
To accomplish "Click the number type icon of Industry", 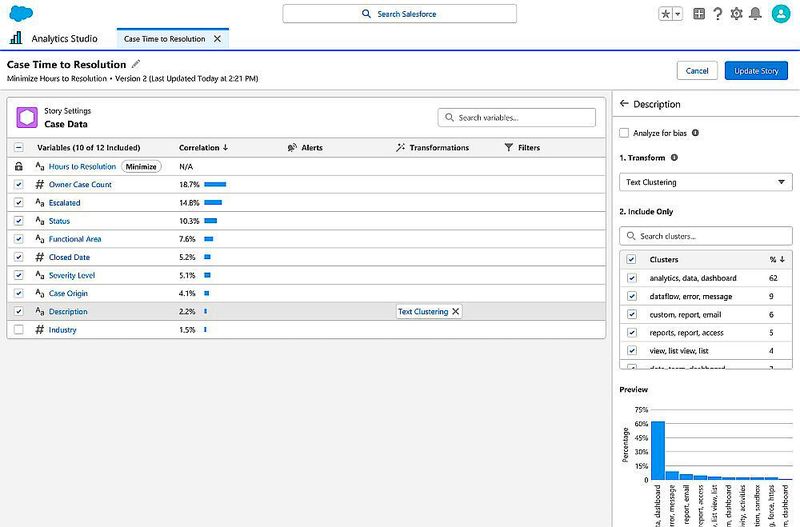I will (39, 330).
